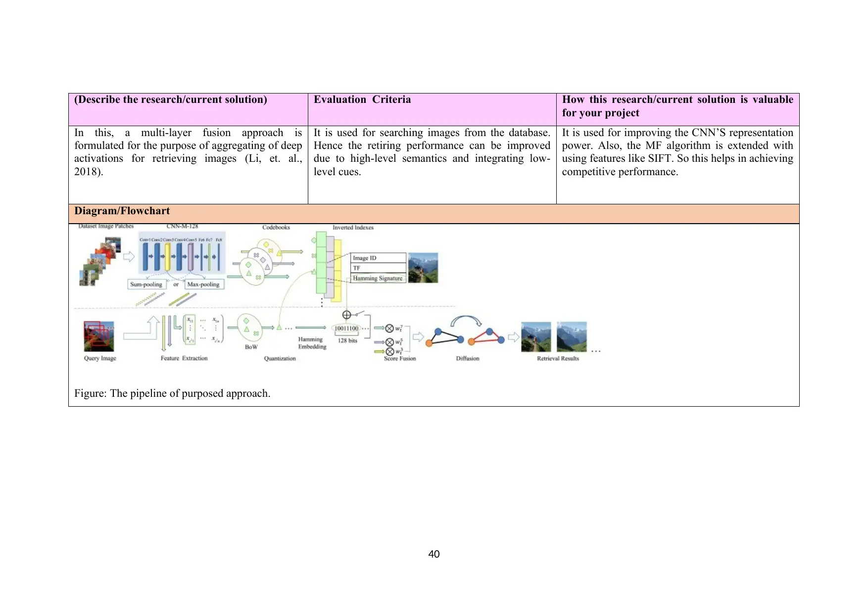Click the first retrieval result mountain thumbnail

(x=536, y=336)
